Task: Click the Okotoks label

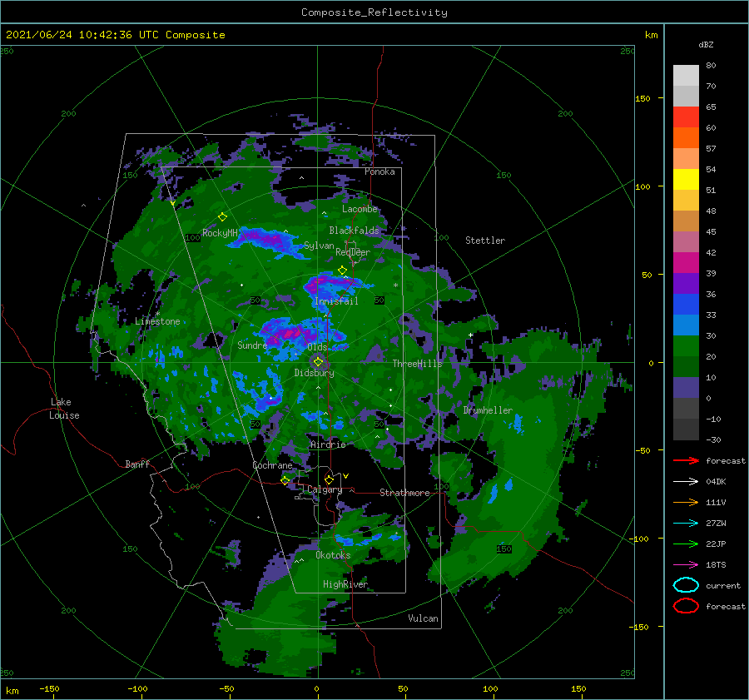Action: pos(333,554)
